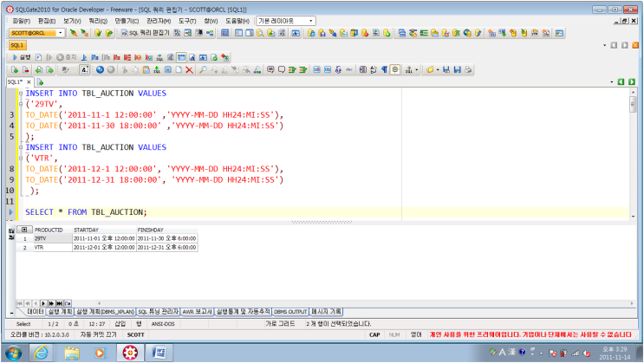
Task: Click the green next-tab arrow icon
Action: point(632,82)
